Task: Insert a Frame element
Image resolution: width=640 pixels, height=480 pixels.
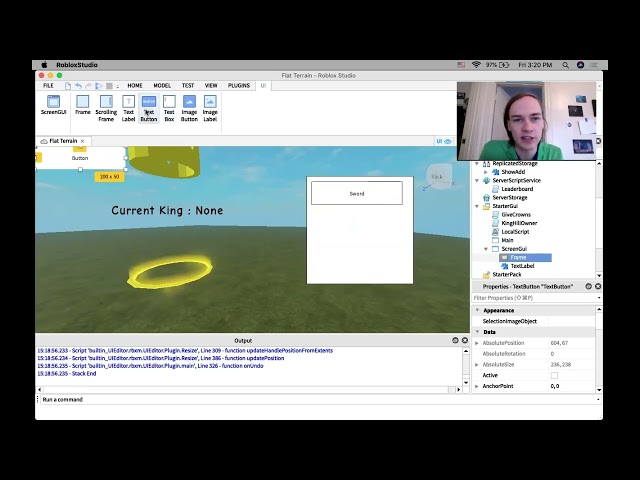Action: (x=82, y=105)
